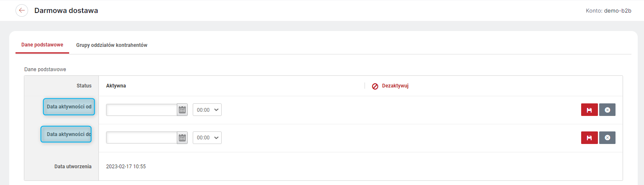The height and width of the screenshot is (185, 644).
Task: Cancel editing the Data aktywności do row
Action: pyautogui.click(x=607, y=138)
